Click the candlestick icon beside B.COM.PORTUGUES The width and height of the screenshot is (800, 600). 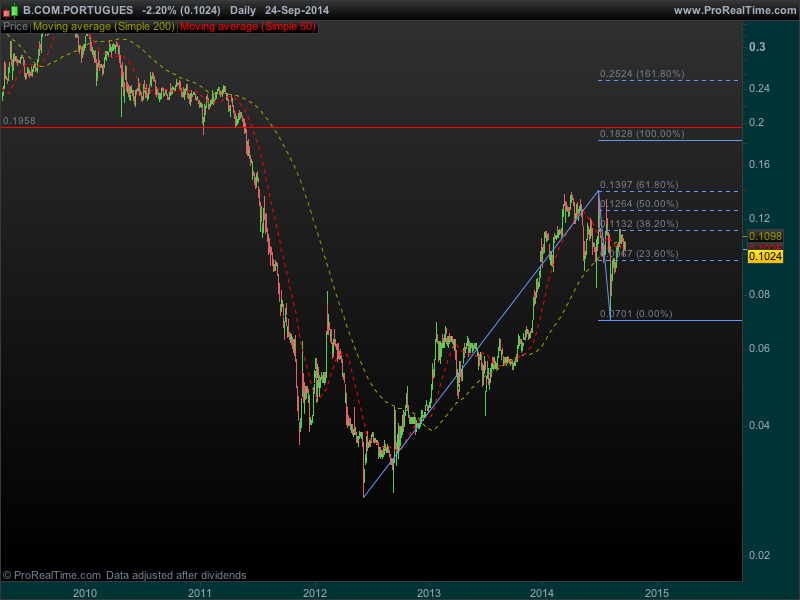pos(11,10)
